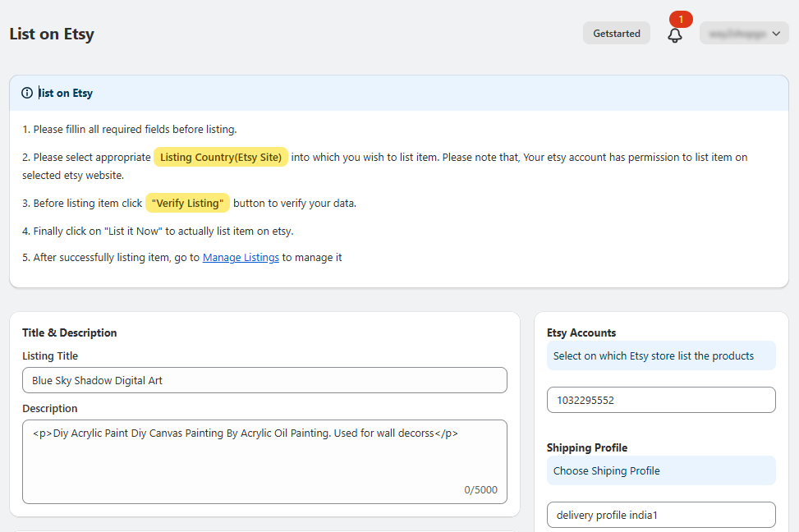Click the 'Description' field label
This screenshot has width=799, height=532.
pyautogui.click(x=50, y=408)
